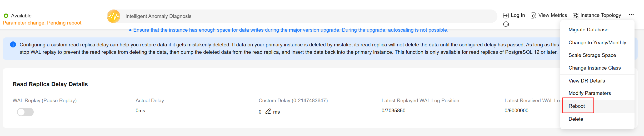Image resolution: width=644 pixels, height=136 pixels.
Task: Click the blue info icon in the notice
Action: (13, 45)
